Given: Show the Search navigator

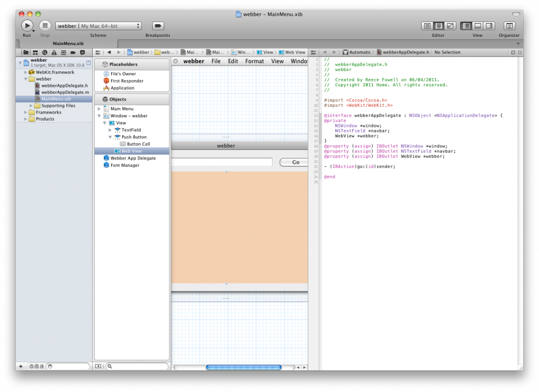Looking at the screenshot, I should [45, 53].
